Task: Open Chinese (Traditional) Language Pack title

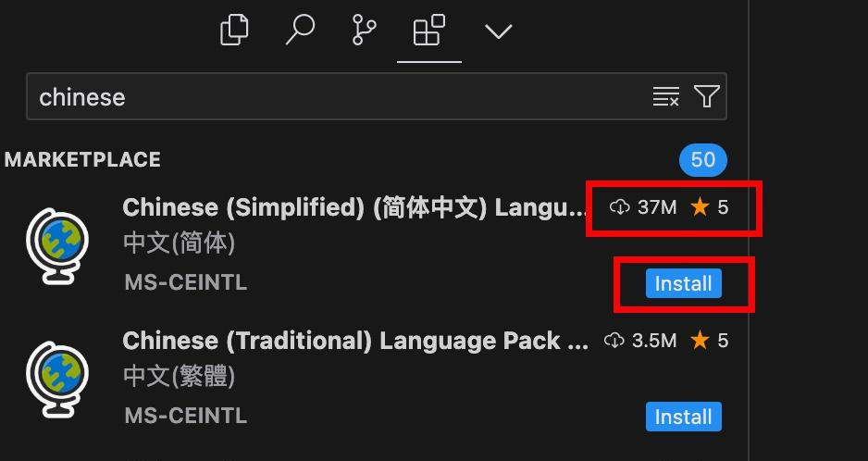Action: (x=355, y=341)
